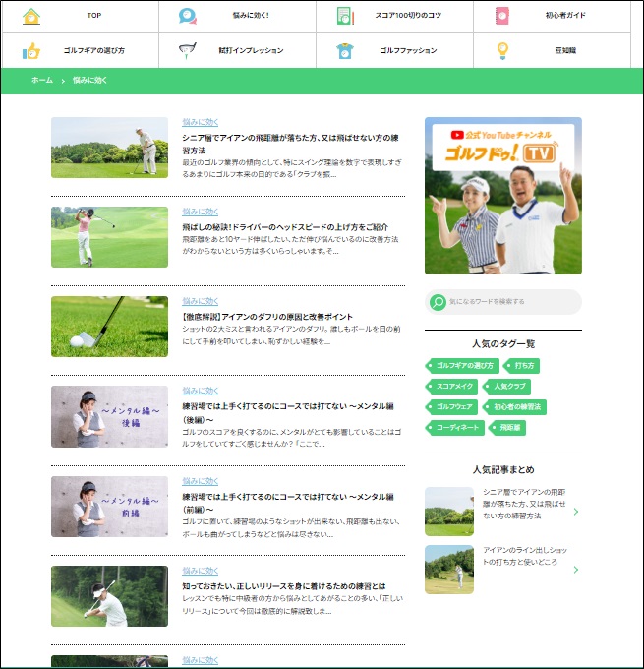Click 悩みに効く category link above ダフリ article
Screen dimensions: 644x669
pyautogui.click(x=200, y=301)
